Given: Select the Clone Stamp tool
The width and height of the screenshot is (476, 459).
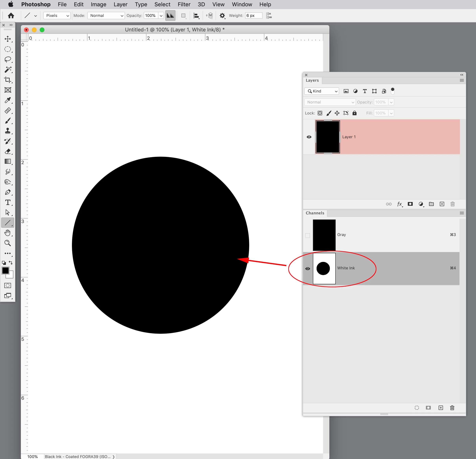Looking at the screenshot, I should point(8,131).
